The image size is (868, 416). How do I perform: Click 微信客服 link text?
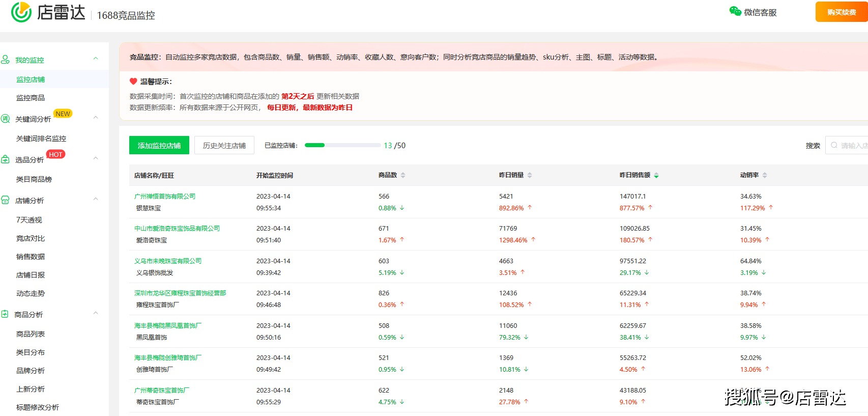[x=760, y=12]
